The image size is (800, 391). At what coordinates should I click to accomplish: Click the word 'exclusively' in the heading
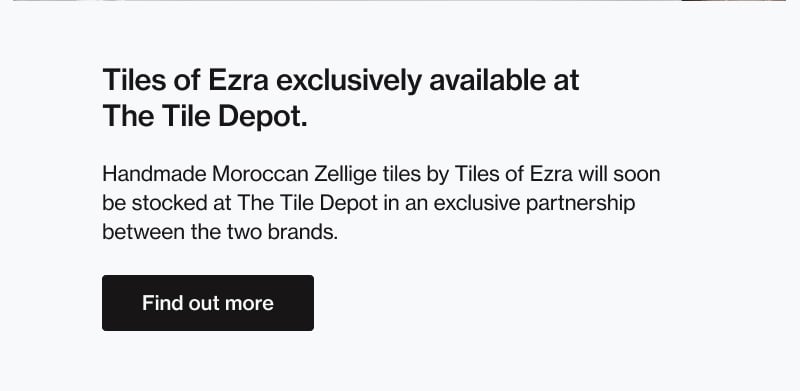(348, 81)
